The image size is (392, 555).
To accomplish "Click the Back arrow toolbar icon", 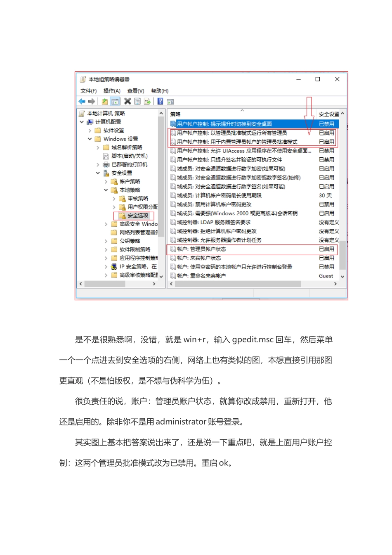I will pyautogui.click(x=82, y=102).
